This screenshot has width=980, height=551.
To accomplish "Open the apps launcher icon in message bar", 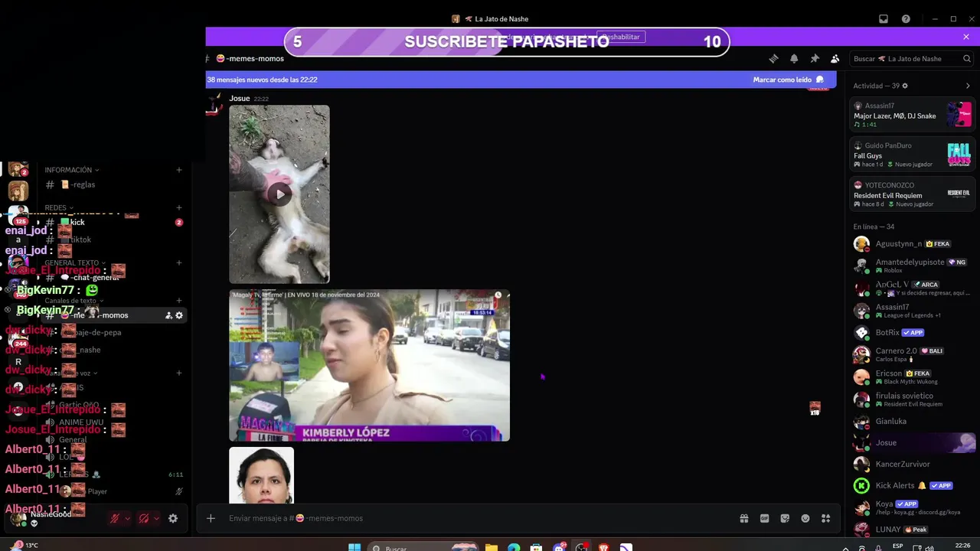I will 825,518.
